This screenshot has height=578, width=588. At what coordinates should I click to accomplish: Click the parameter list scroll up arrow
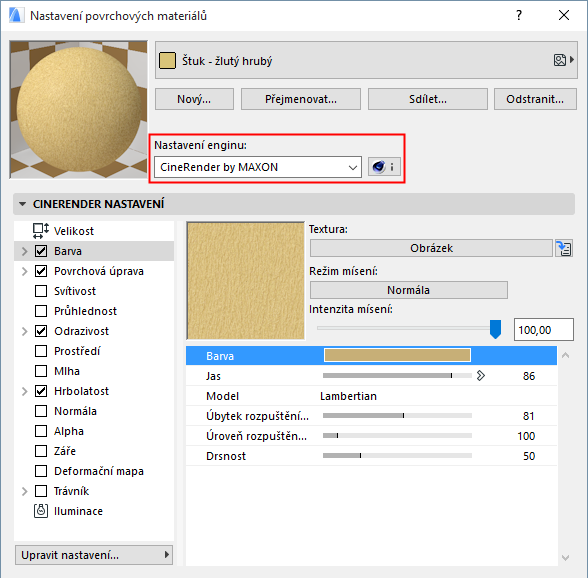[566, 355]
